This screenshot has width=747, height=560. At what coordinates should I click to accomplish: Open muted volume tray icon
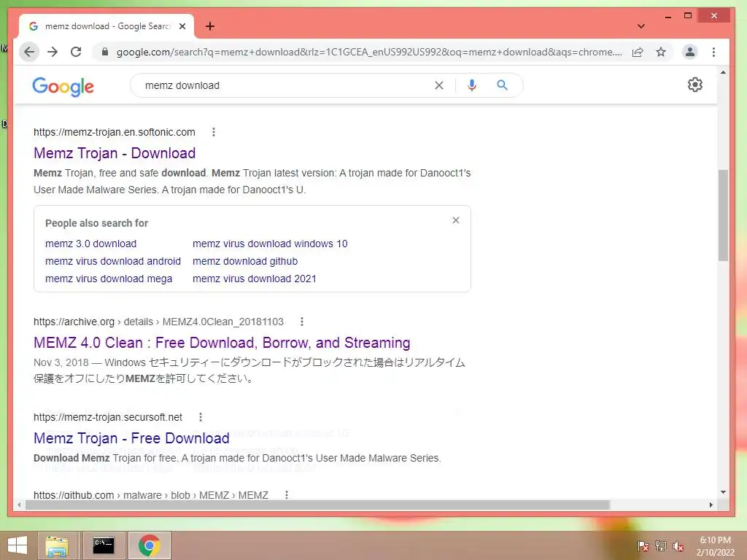click(x=678, y=545)
